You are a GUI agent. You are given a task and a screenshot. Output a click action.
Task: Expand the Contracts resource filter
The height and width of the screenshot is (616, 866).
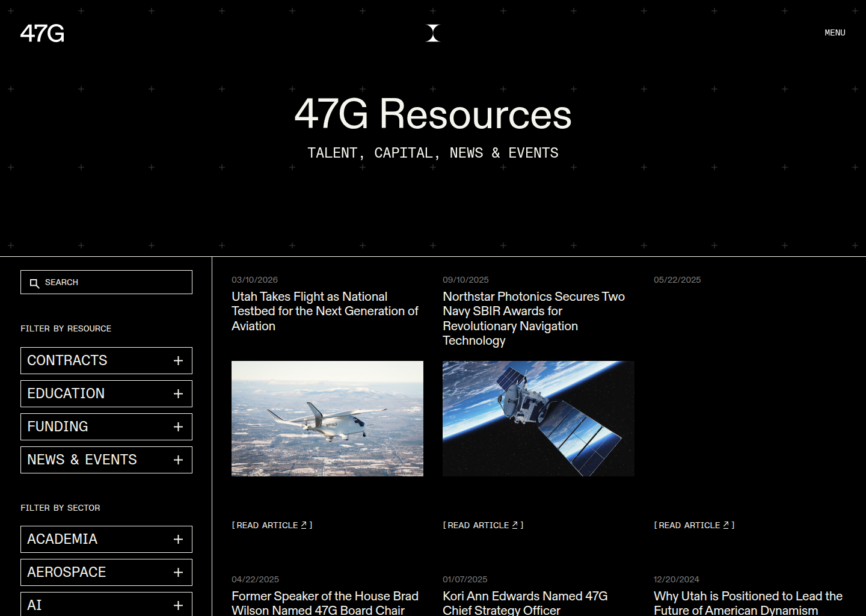[106, 360]
